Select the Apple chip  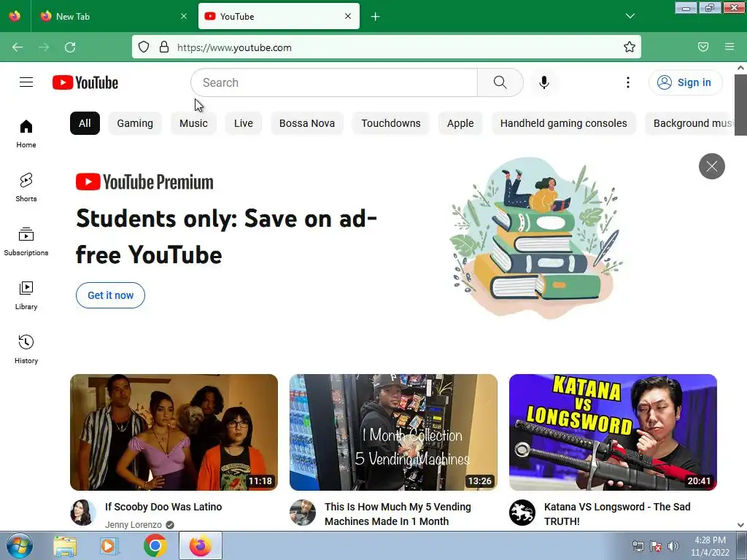point(460,123)
